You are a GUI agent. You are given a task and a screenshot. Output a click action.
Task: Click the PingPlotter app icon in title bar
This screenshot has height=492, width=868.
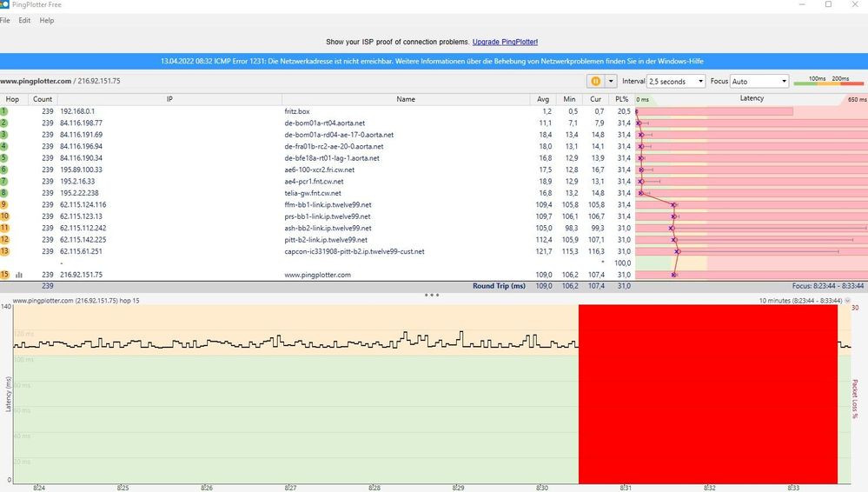tap(4, 4)
